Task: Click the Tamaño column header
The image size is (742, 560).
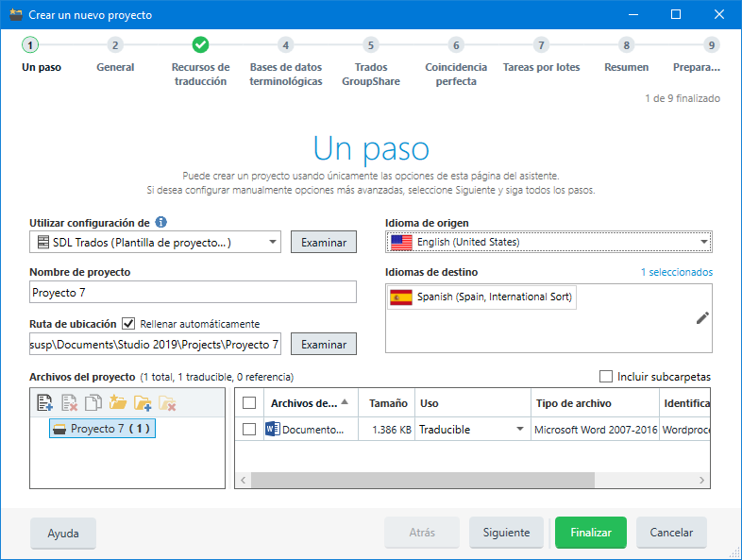Action: pos(388,403)
